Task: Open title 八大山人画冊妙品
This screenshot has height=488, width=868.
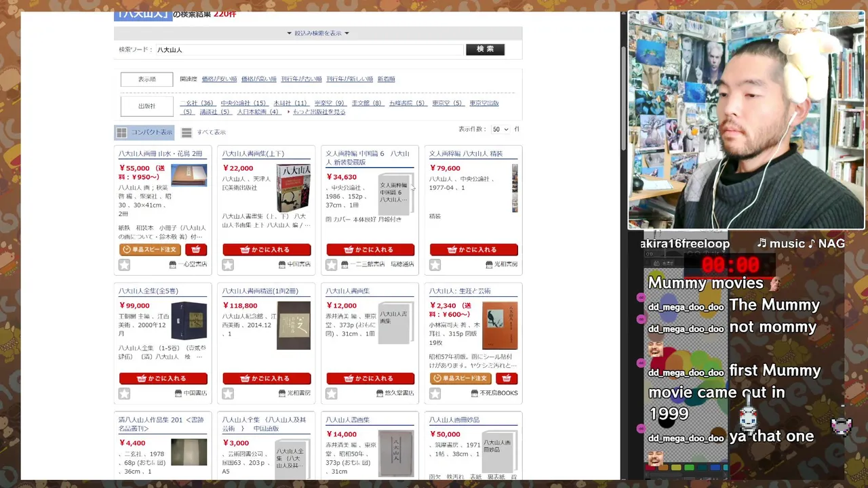Action: (454, 420)
